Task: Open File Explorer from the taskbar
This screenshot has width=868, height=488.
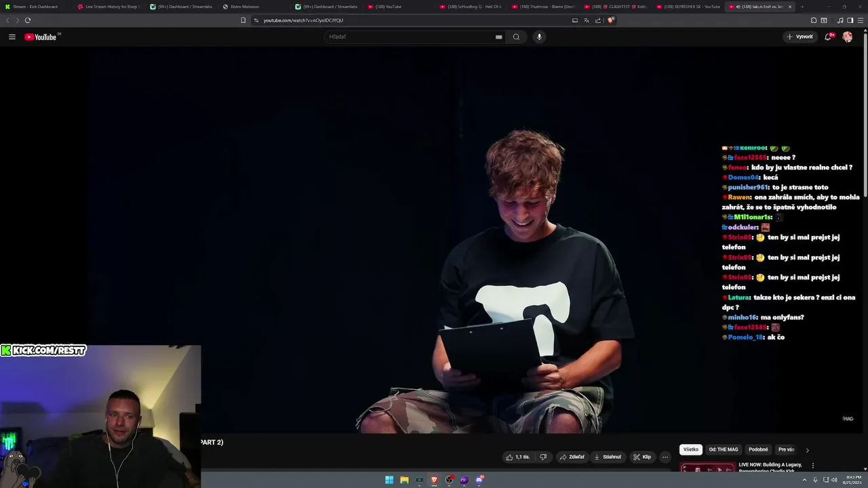Action: click(404, 480)
